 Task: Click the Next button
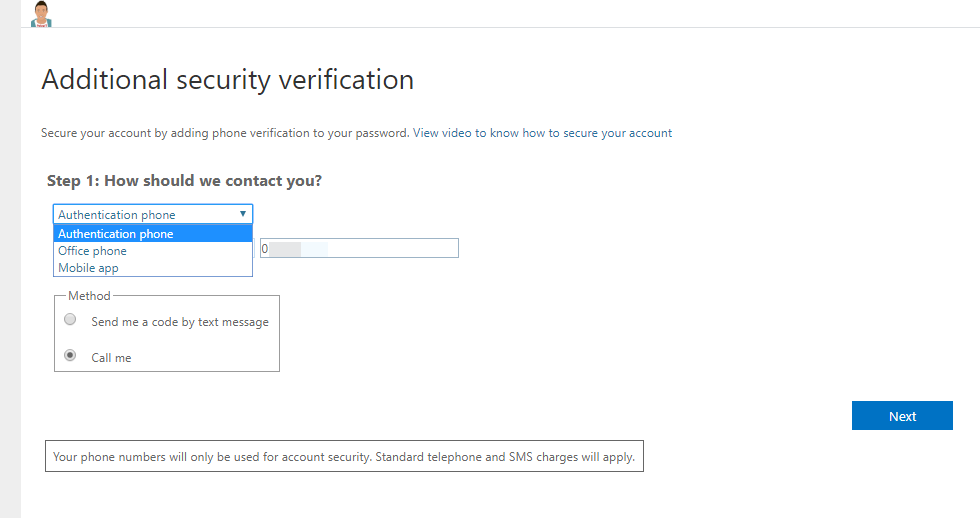(x=902, y=416)
